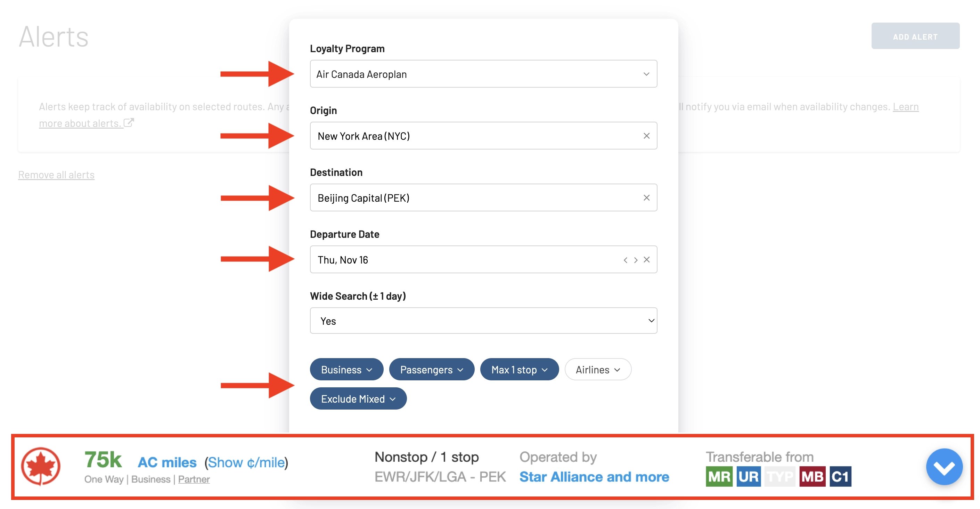
Task: Click the Alerts page heading
Action: 54,37
